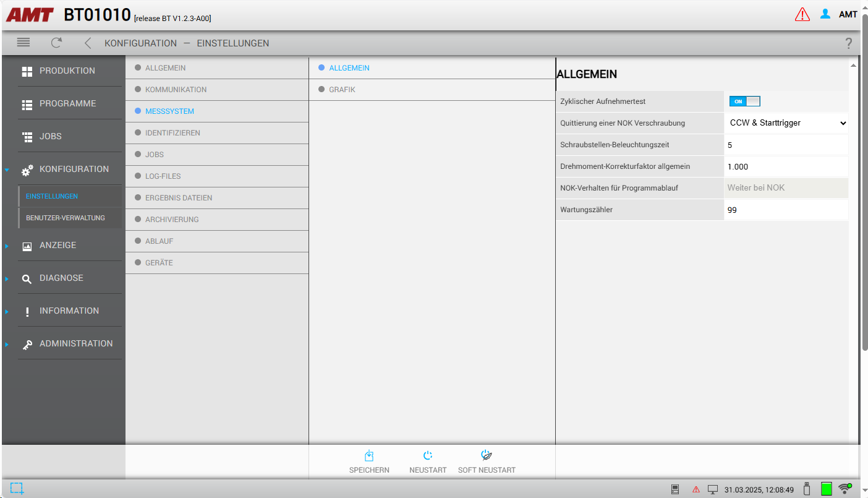
Task: Open help with the question mark icon
Action: [848, 43]
